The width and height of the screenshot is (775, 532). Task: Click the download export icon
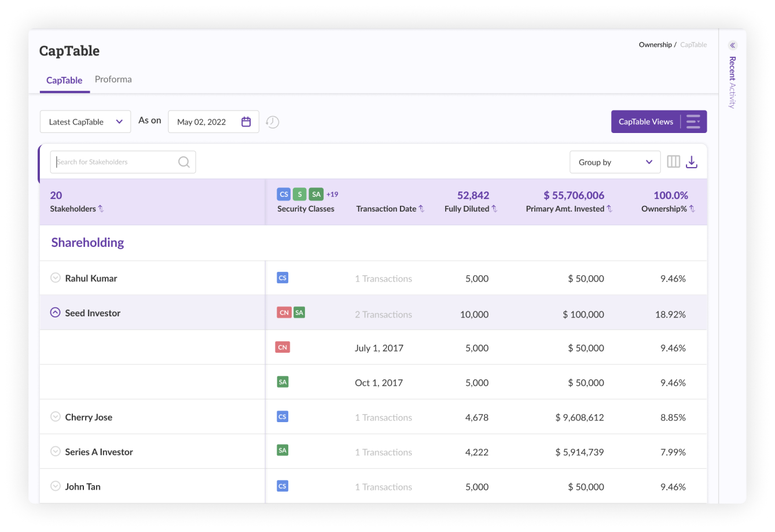[x=692, y=162]
